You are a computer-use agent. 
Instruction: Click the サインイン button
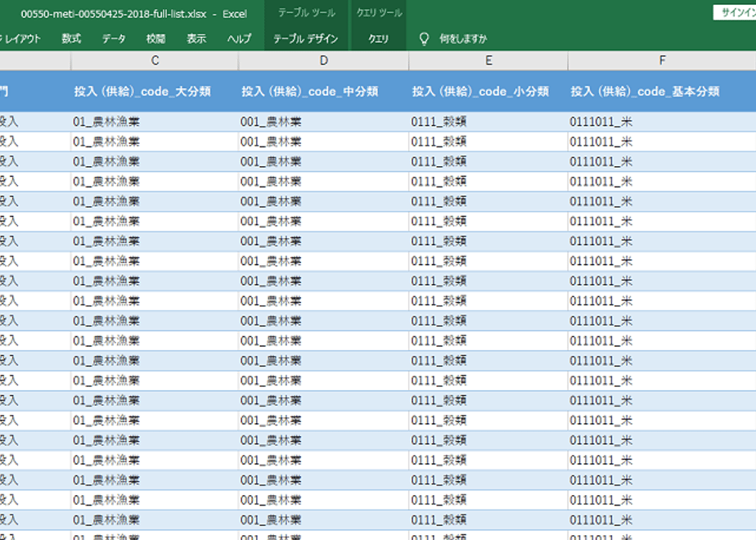tap(736, 13)
